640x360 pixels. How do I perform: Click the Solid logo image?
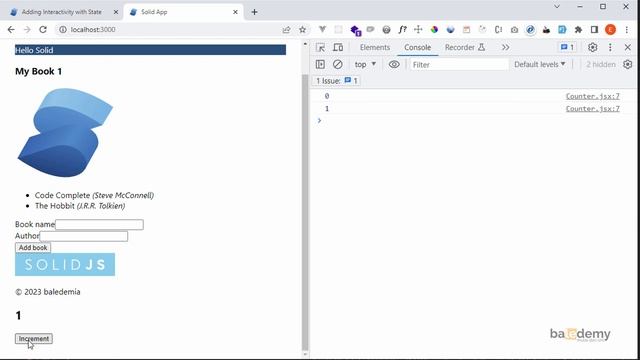pyautogui.click(x=65, y=133)
